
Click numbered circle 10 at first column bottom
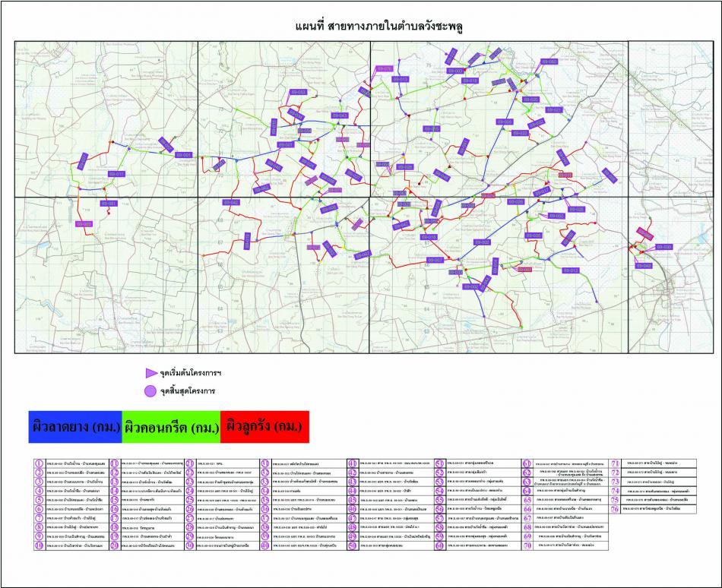[x=40, y=545]
